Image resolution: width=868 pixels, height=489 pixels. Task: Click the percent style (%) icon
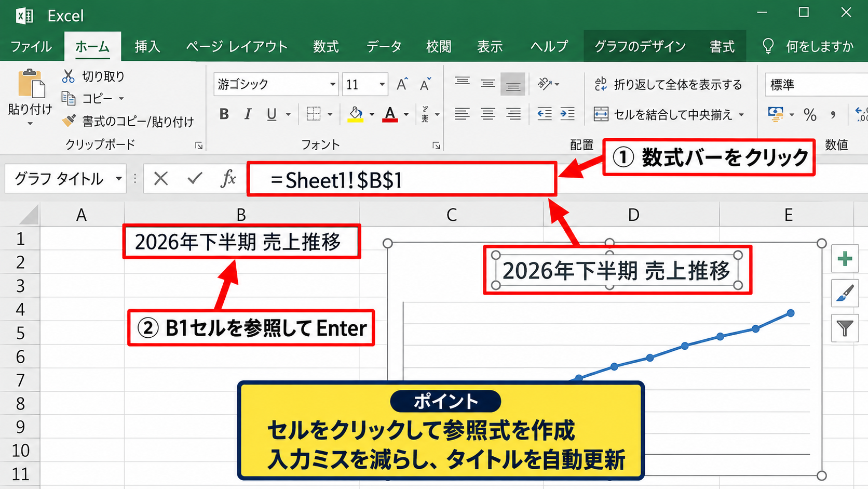[x=810, y=114]
